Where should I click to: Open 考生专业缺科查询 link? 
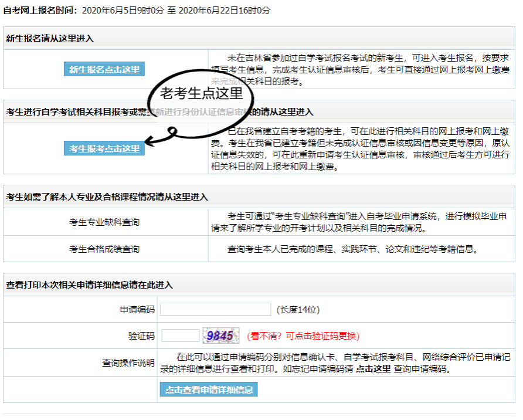pos(104,222)
